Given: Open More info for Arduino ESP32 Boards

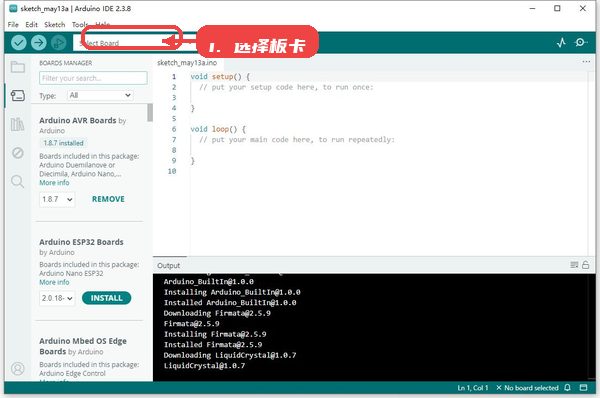Looking at the screenshot, I should (54, 282).
